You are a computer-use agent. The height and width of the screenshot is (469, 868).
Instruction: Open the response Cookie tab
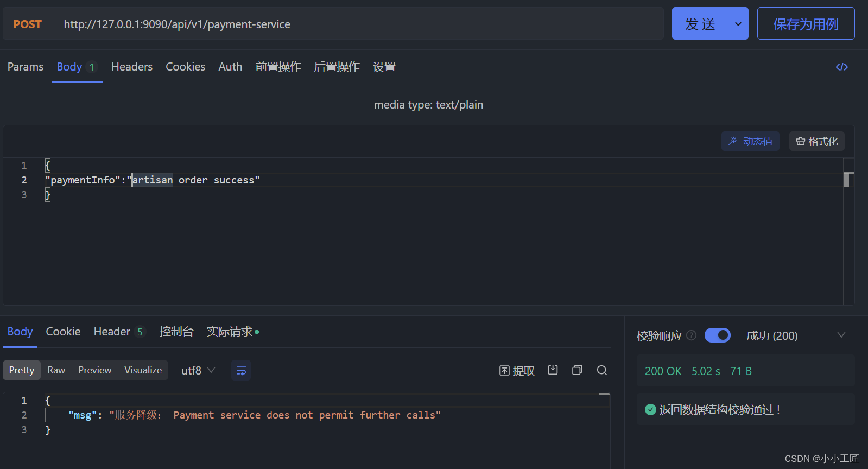tap(63, 332)
